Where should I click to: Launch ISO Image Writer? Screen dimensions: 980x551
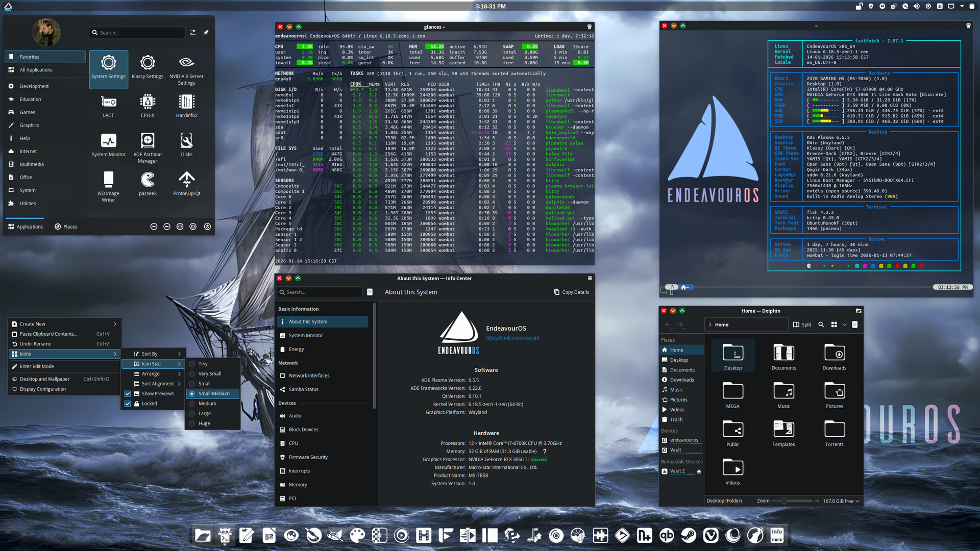point(108,187)
